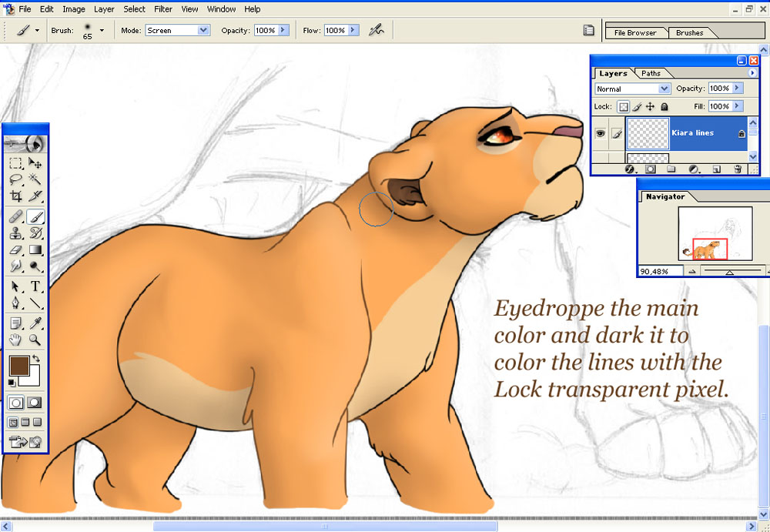Select the Zoom magnifier tool
This screenshot has width=770, height=532.
pyautogui.click(x=35, y=340)
